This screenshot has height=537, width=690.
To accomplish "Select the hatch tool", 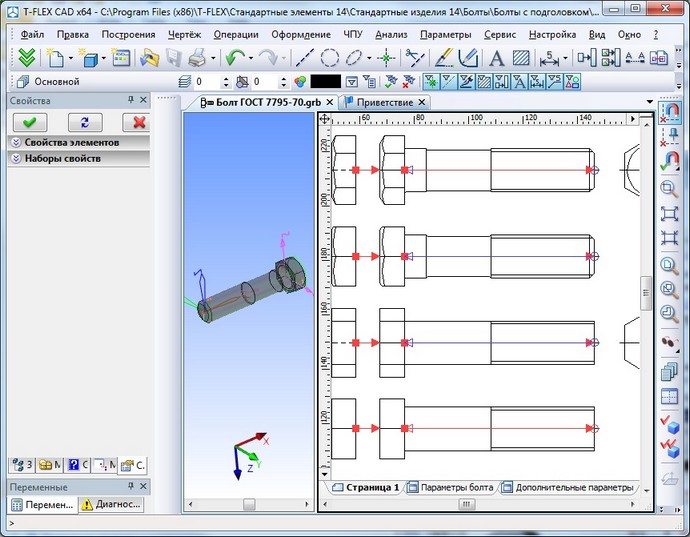I will click(521, 58).
